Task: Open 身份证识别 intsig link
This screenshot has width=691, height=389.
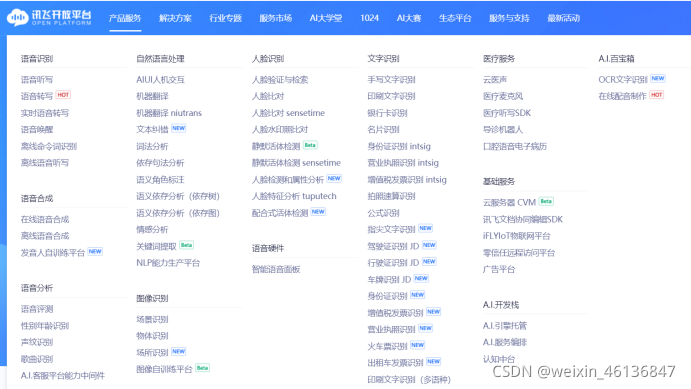Action: coord(399,146)
